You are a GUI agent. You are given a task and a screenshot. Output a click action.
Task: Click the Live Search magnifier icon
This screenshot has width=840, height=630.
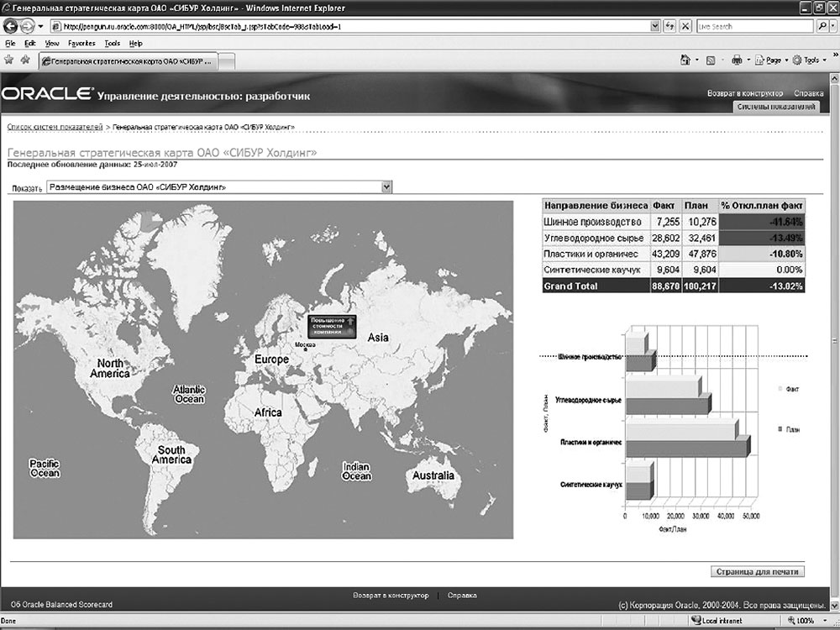[821, 26]
